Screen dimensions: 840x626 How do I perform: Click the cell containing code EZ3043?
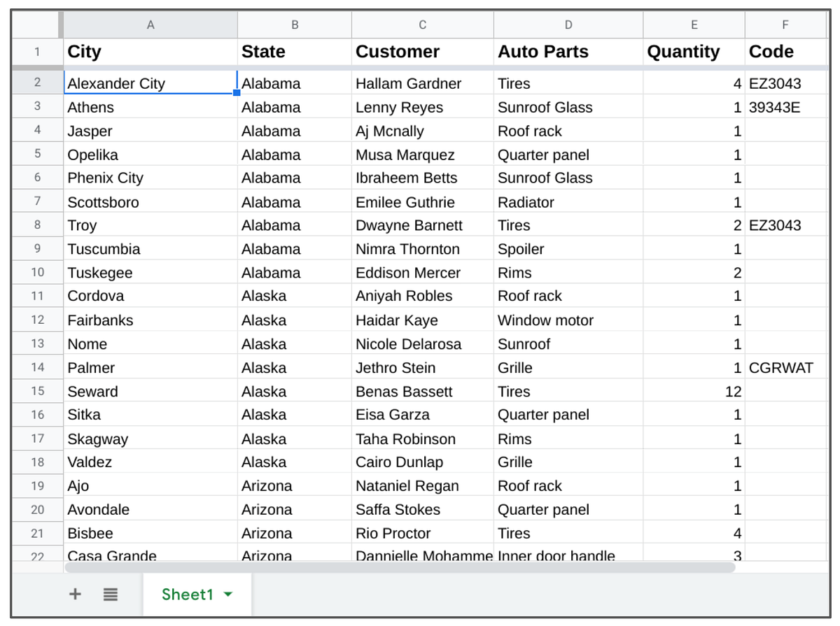click(785, 83)
